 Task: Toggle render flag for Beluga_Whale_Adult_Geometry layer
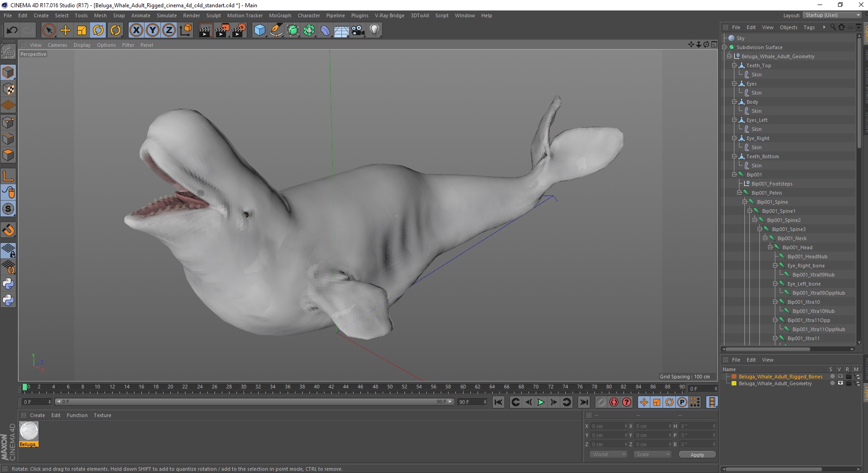848,383
